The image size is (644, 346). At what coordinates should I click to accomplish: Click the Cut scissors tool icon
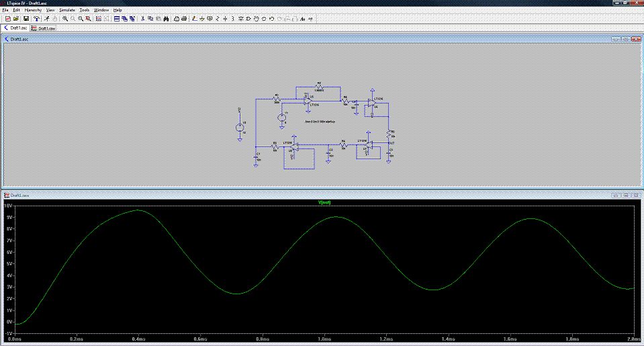click(142, 19)
